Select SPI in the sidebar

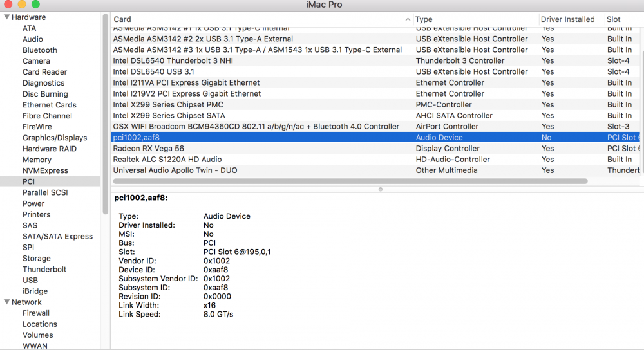tap(28, 248)
